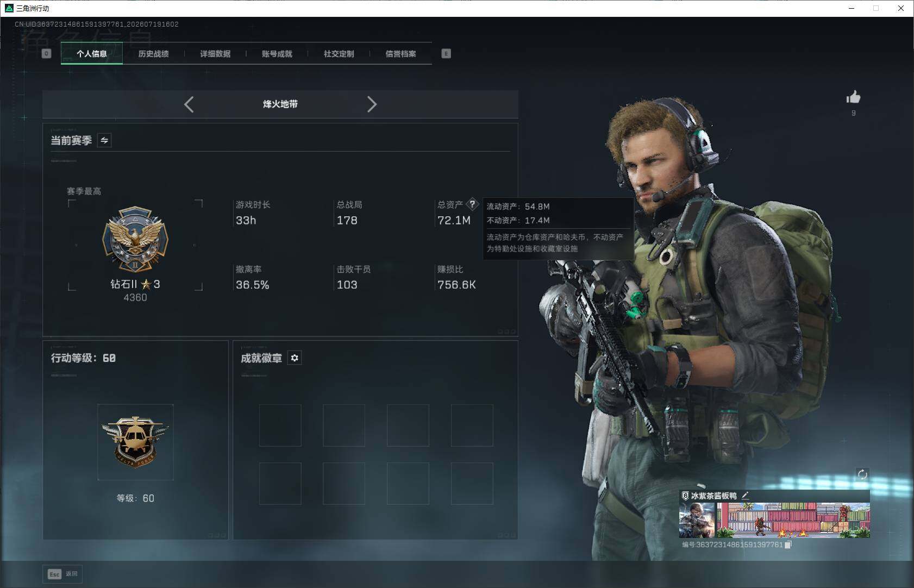Click the Q previous-tab key icon
914x588 pixels.
[x=46, y=53]
